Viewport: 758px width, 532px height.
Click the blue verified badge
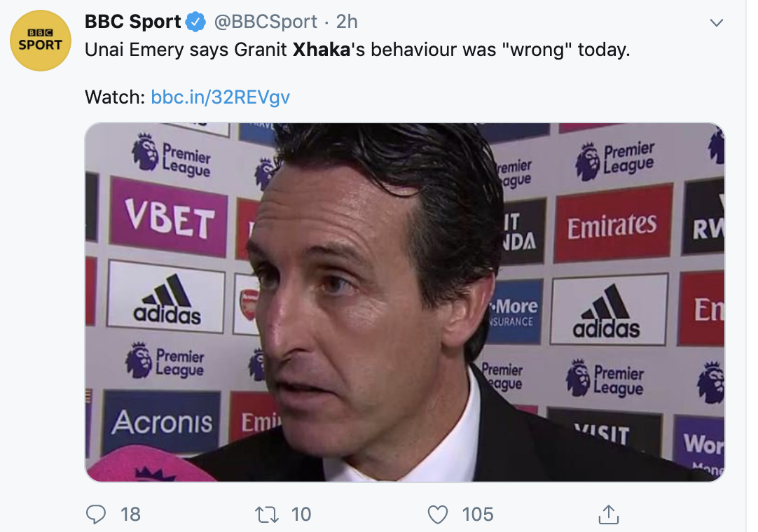click(x=195, y=22)
